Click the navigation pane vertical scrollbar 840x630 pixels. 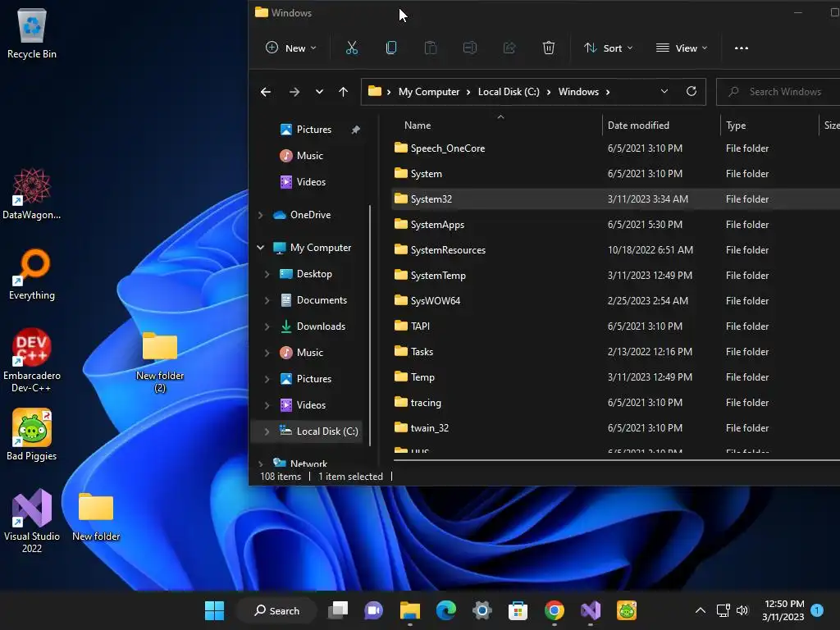click(370, 325)
